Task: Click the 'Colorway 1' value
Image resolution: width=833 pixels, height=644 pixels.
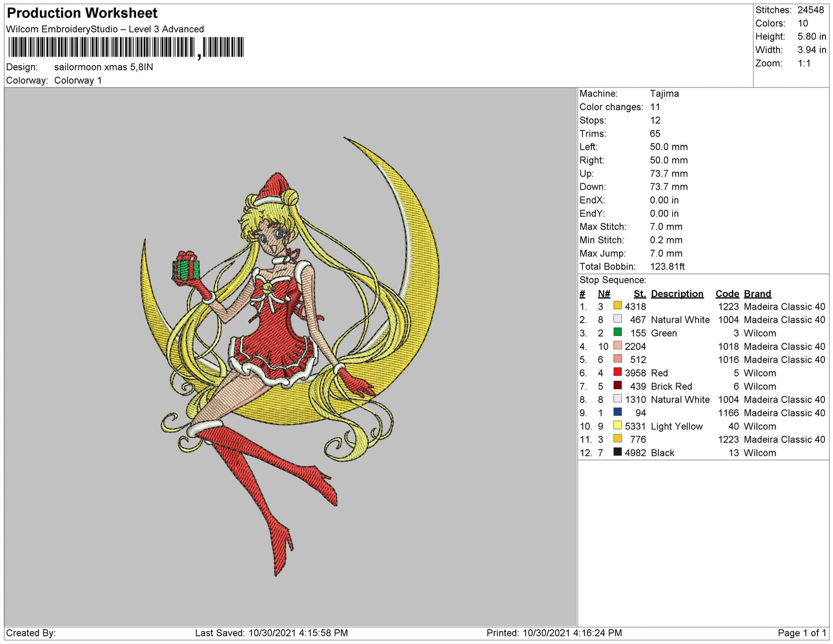Action: pos(78,80)
